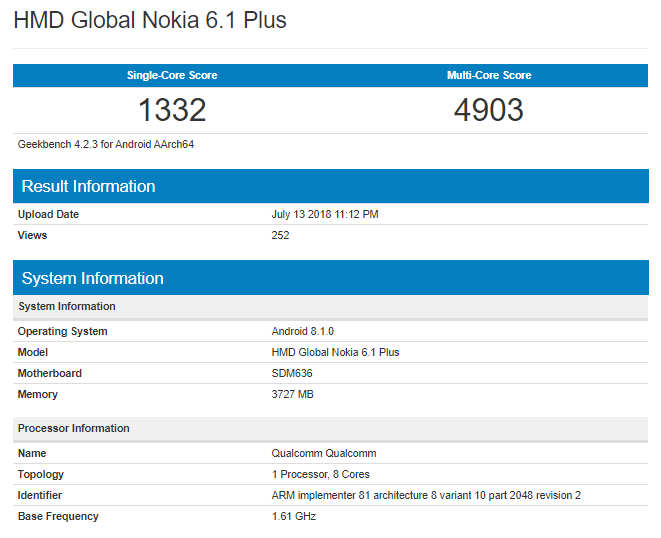Click the ARM implementer 81 identifier value

pyautogui.click(x=426, y=495)
